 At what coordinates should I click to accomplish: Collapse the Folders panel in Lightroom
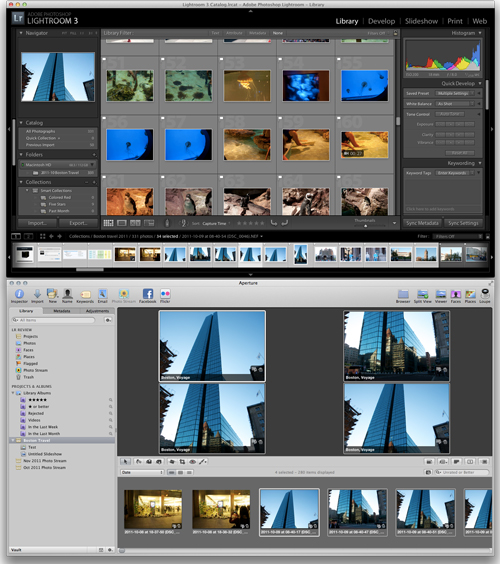click(x=21, y=154)
